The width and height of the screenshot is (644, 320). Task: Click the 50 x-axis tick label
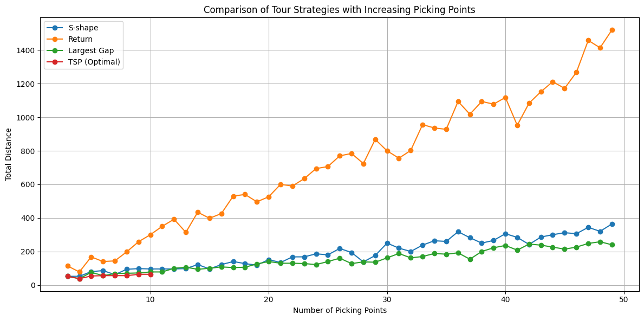click(x=624, y=299)
